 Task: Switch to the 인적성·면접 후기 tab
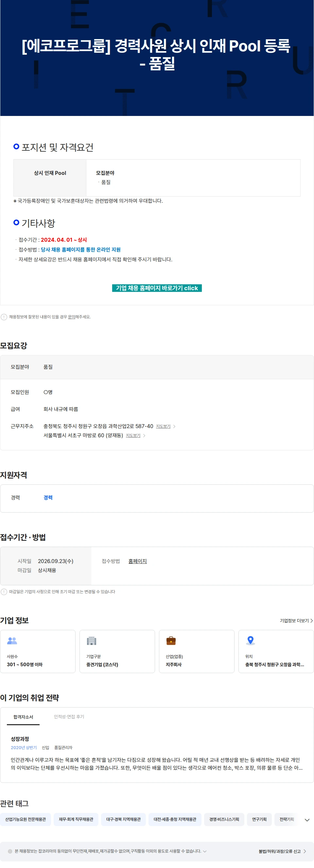[x=69, y=717]
